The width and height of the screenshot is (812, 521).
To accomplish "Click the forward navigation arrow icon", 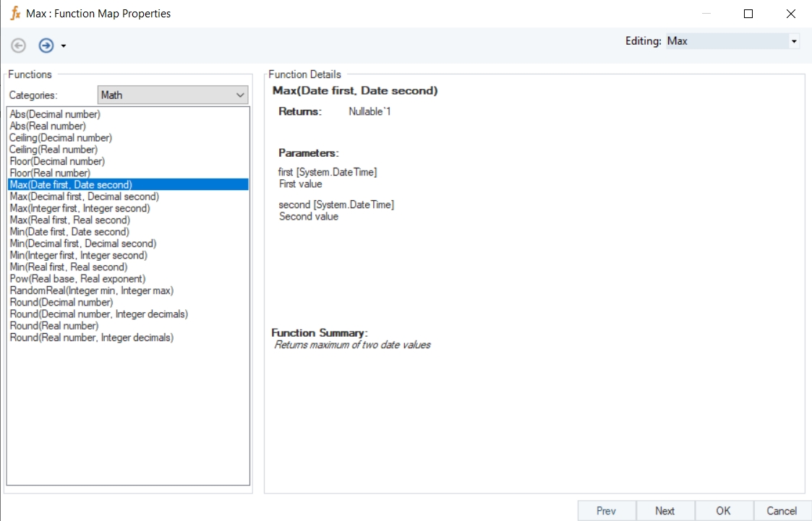I will [46, 46].
